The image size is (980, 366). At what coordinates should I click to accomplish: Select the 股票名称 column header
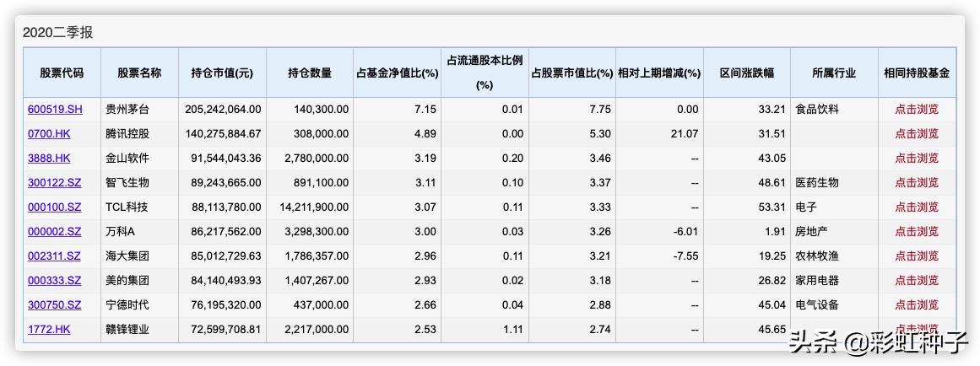[x=139, y=73]
